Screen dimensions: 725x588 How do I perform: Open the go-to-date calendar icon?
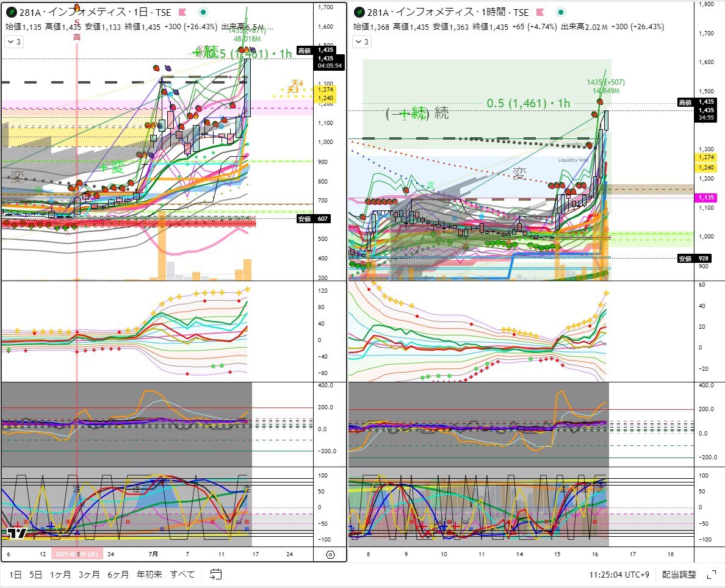(216, 575)
